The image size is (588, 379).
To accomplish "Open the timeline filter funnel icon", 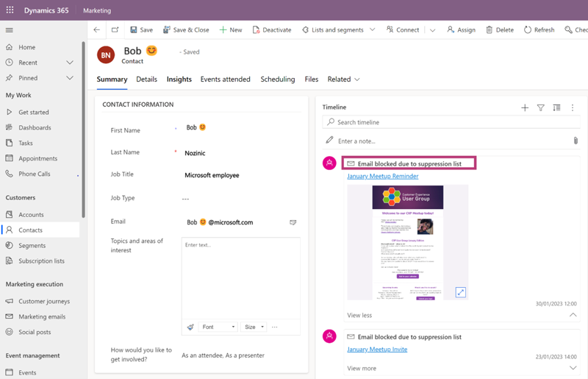I will tap(541, 107).
